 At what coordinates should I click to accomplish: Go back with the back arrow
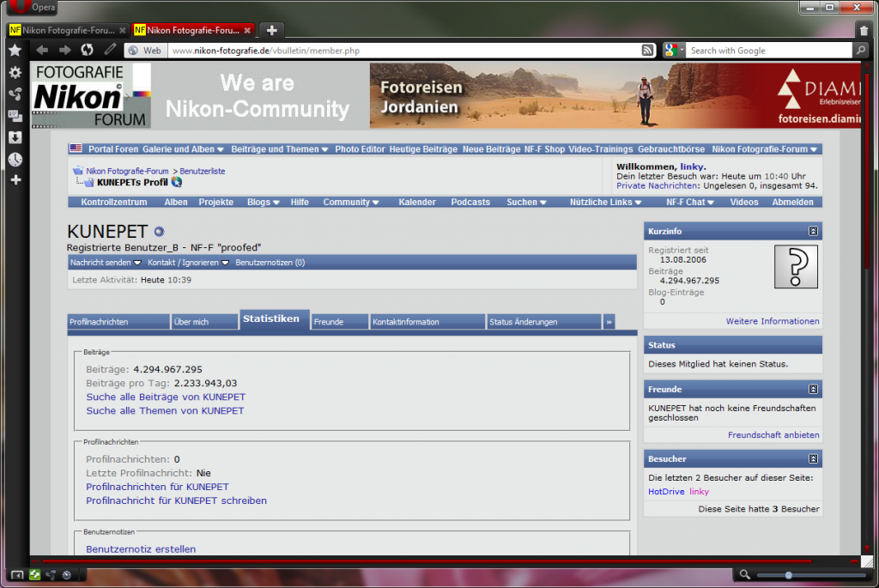(42, 51)
